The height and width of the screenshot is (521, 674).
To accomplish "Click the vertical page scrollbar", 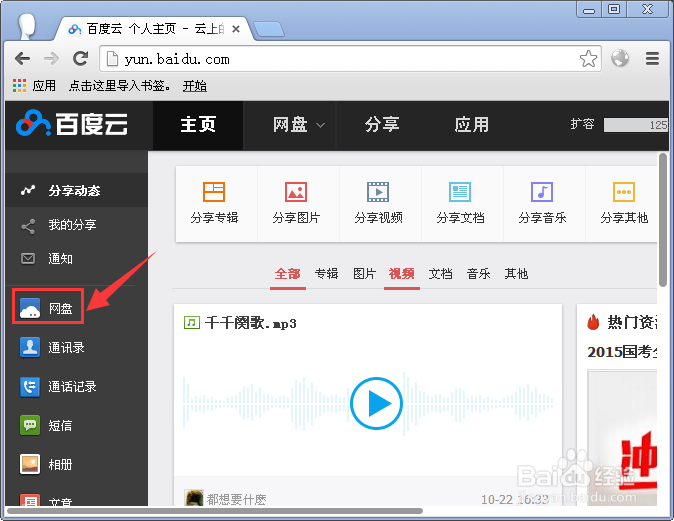I will (663, 219).
